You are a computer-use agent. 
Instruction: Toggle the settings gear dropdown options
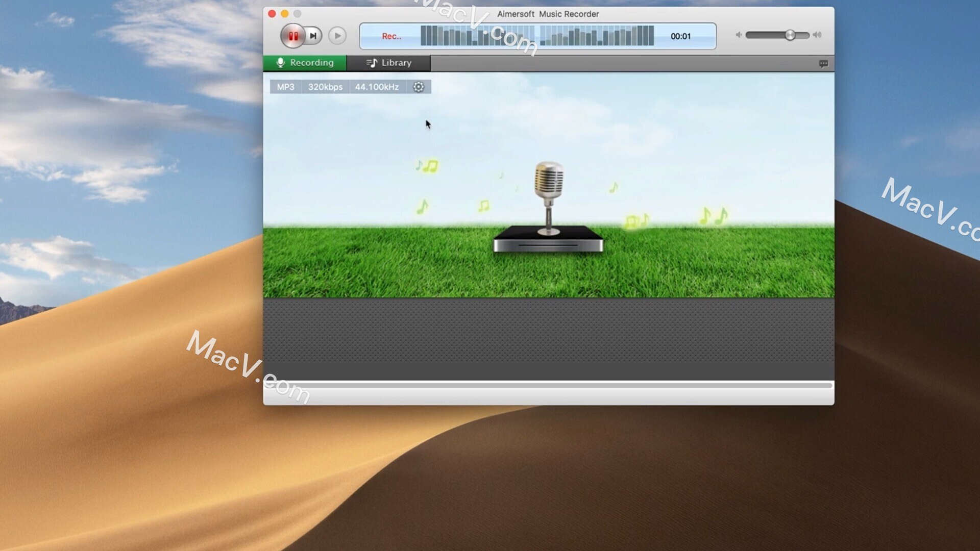418,86
